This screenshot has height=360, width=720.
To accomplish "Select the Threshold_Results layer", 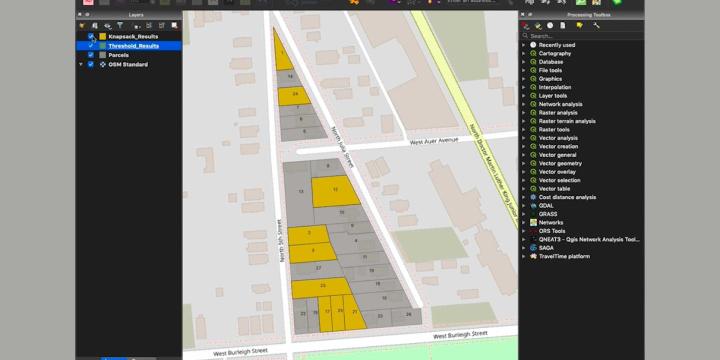I will [x=134, y=45].
